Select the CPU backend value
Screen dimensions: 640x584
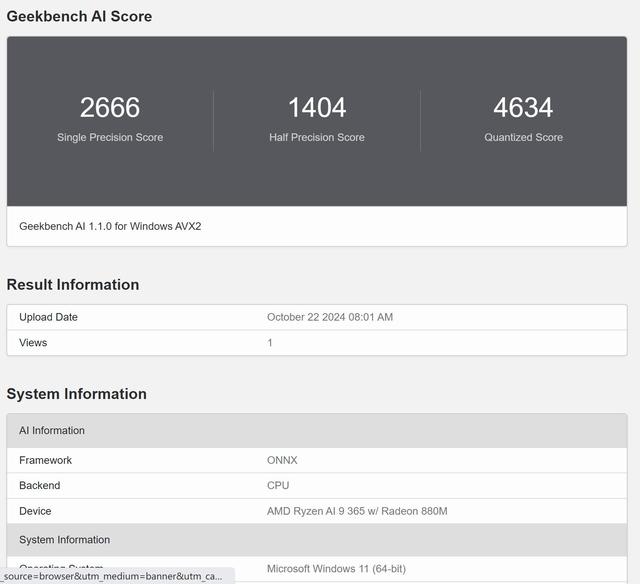coord(278,485)
